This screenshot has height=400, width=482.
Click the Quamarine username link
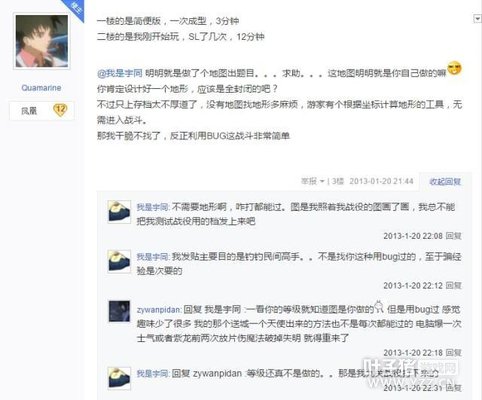point(41,88)
